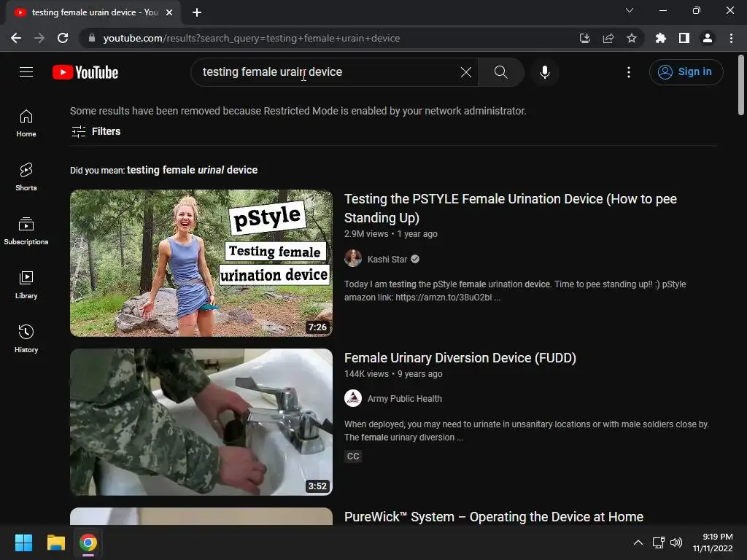Image resolution: width=747 pixels, height=560 pixels.
Task: Click the Restricted Mode notice text
Action: point(298,111)
